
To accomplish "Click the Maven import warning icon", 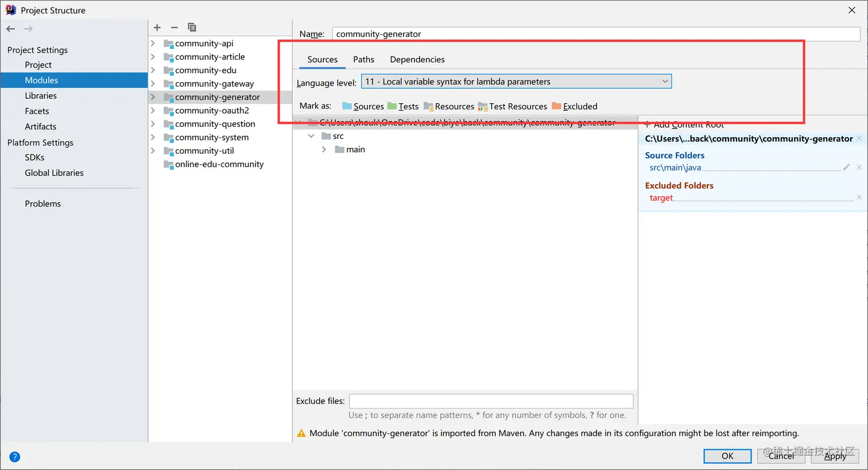I will [301, 433].
